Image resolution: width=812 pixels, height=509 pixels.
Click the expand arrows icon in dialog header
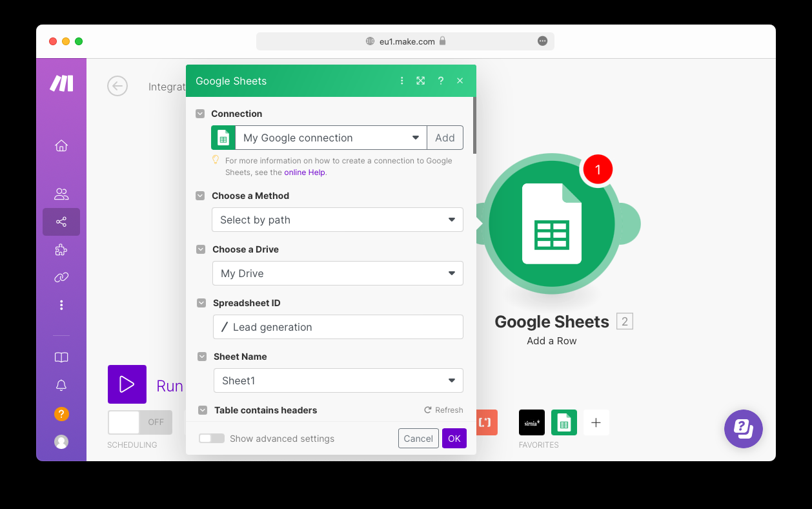click(421, 81)
